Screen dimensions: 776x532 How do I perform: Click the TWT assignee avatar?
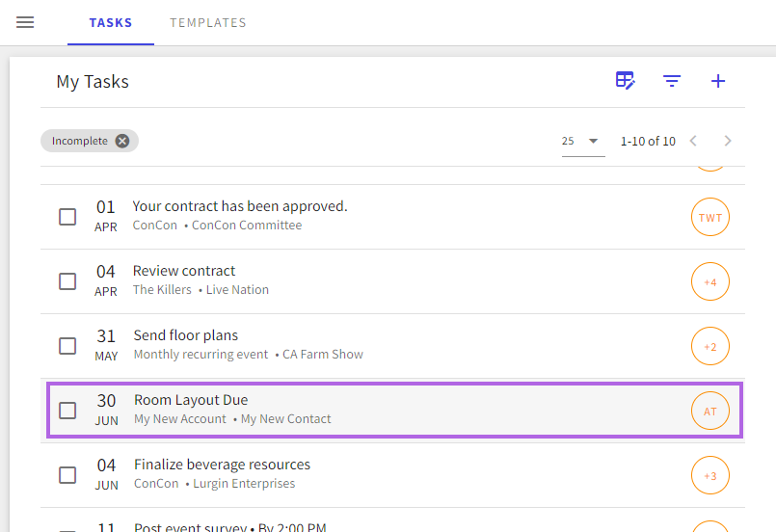coord(709,218)
